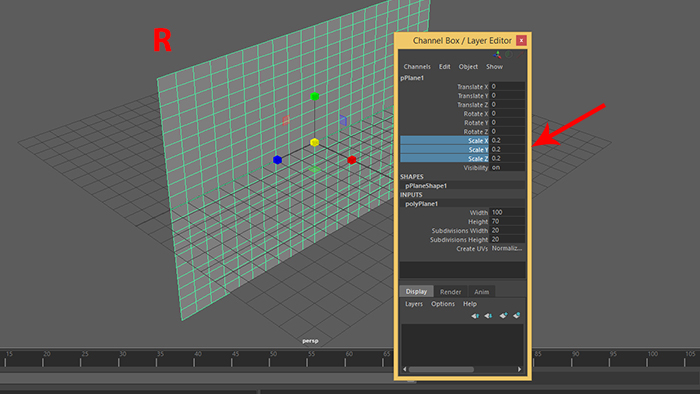Toggle the Visibility on value field
This screenshot has height=394, width=700.
(x=507, y=167)
